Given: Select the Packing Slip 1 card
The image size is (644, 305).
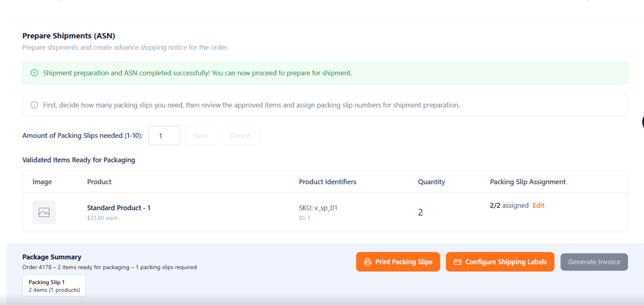Looking at the screenshot, I should tap(54, 286).
